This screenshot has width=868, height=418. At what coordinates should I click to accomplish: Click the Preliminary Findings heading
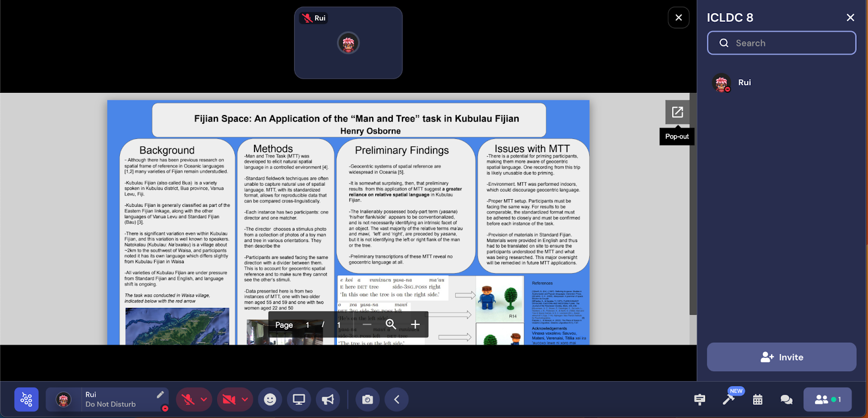click(x=402, y=150)
